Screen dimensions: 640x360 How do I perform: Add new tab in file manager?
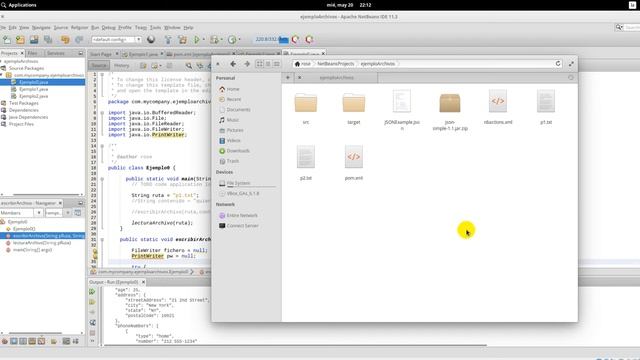point(288,77)
